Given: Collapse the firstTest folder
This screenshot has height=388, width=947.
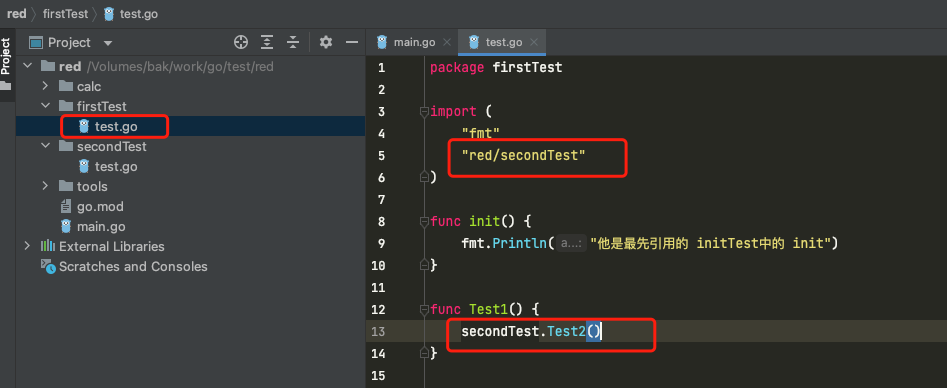Looking at the screenshot, I should 45,106.
